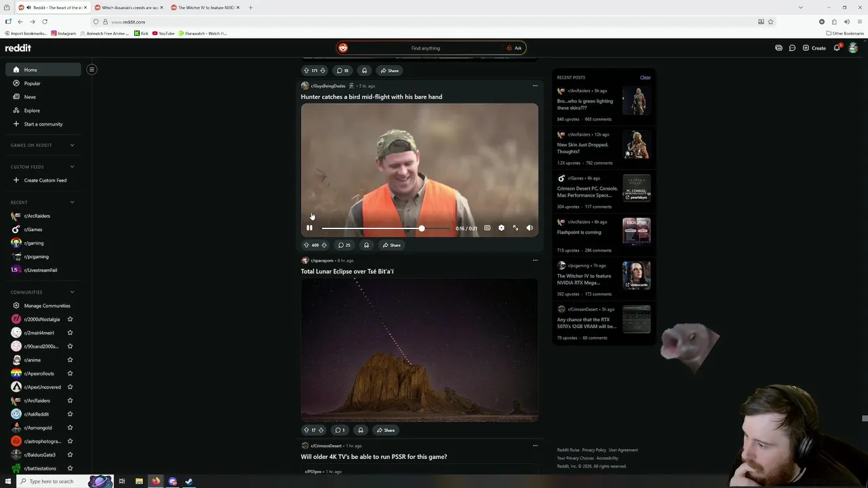Open video settings gear in player

pos(501,228)
